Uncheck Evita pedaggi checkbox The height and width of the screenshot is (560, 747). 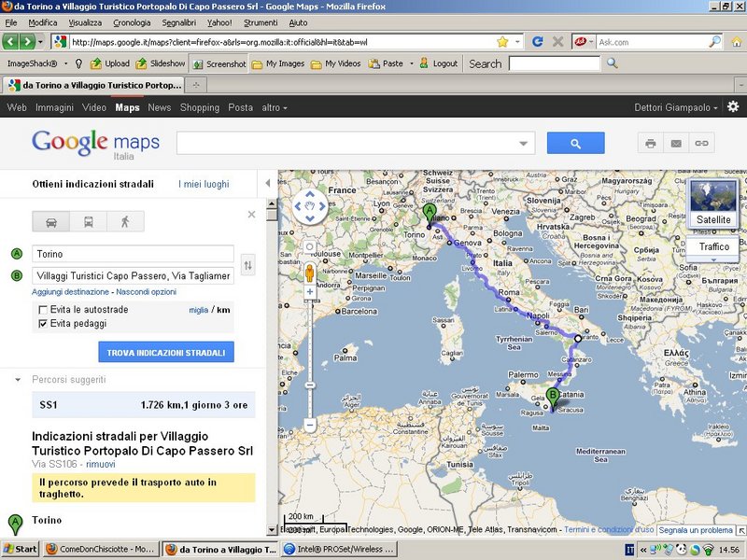43,324
